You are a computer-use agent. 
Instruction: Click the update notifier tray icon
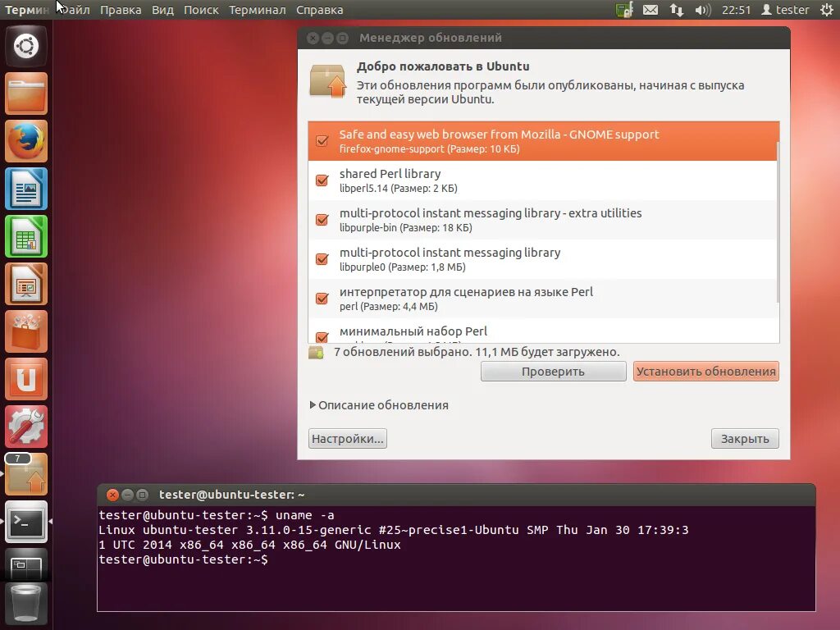pos(624,10)
